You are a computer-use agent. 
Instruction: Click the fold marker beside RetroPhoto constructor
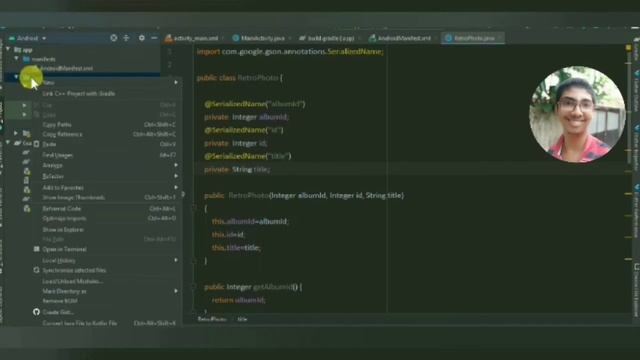(194, 208)
